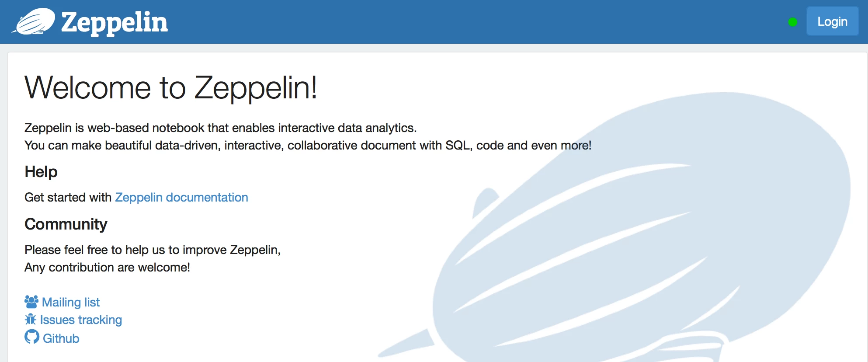The width and height of the screenshot is (868, 362).
Task: Open the Login button
Action: point(832,21)
